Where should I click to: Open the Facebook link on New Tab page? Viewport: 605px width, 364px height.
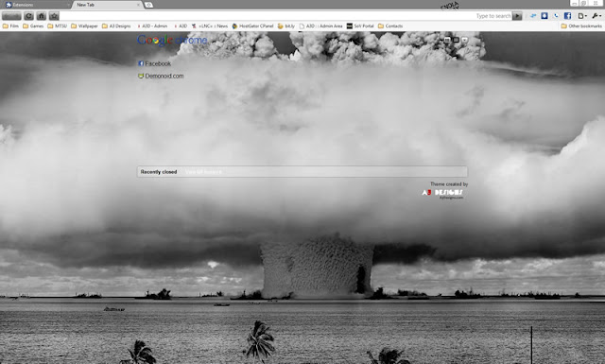coord(154,63)
